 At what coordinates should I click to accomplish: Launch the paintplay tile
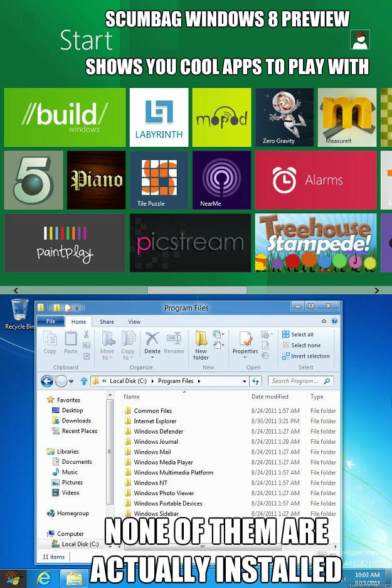[x=65, y=243]
